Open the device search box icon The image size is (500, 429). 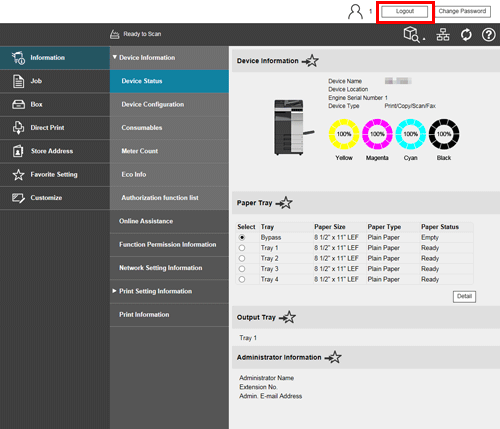[x=414, y=34]
